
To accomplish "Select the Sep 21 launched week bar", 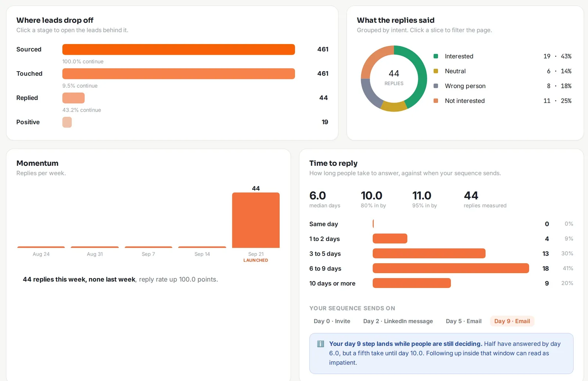I will pos(256,220).
